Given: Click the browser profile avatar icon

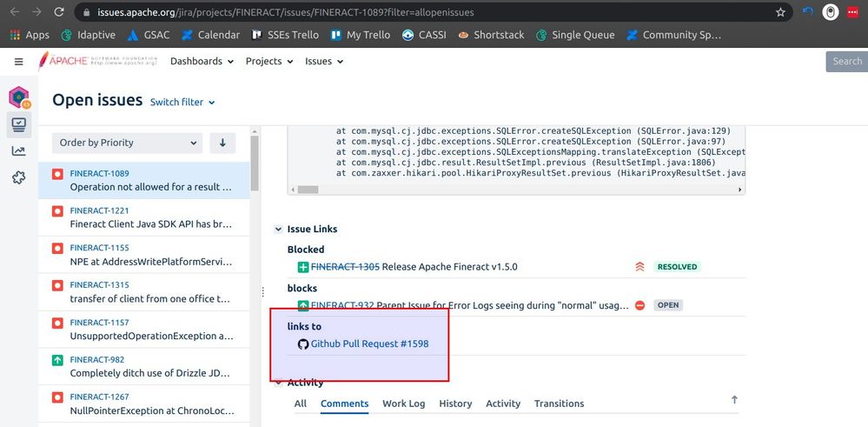Looking at the screenshot, I should click(830, 12).
